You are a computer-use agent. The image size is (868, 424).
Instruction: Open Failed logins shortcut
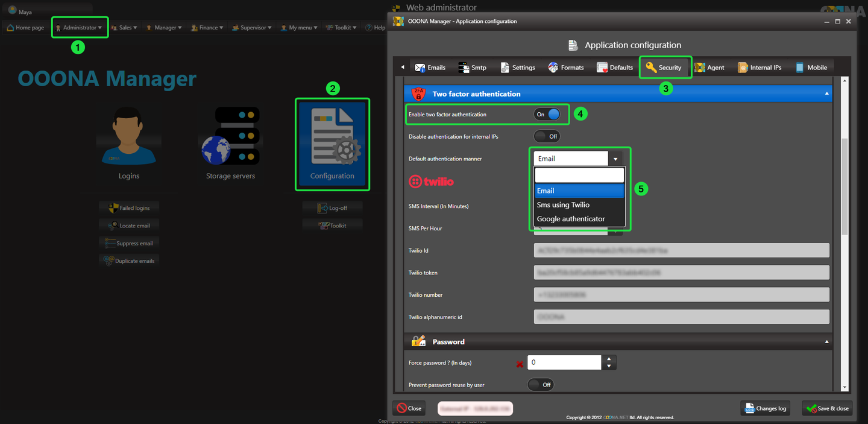point(129,208)
